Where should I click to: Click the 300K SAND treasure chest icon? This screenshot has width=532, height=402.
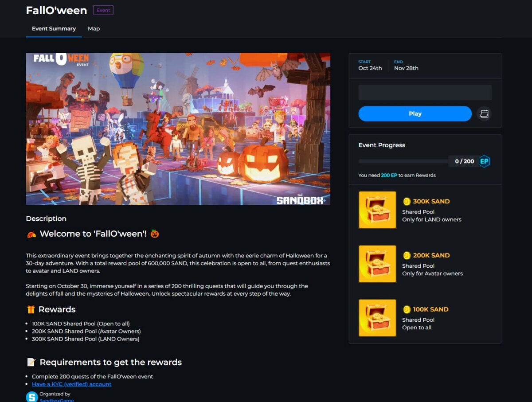(377, 210)
